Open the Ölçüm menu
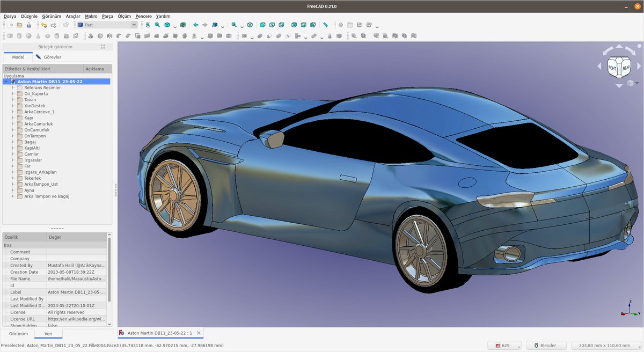644x352 pixels. [124, 16]
